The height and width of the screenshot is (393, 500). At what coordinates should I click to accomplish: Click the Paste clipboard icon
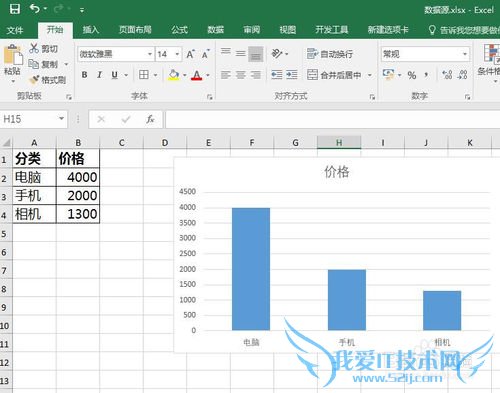click(x=13, y=54)
